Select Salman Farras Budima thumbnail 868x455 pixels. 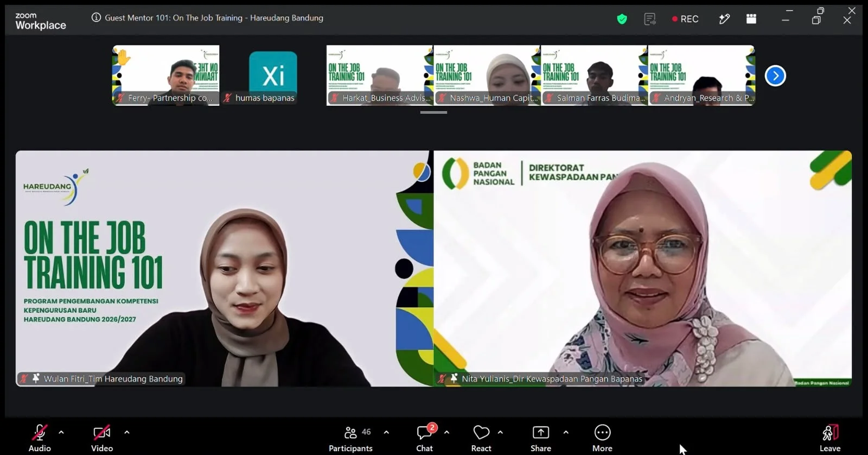tap(595, 75)
